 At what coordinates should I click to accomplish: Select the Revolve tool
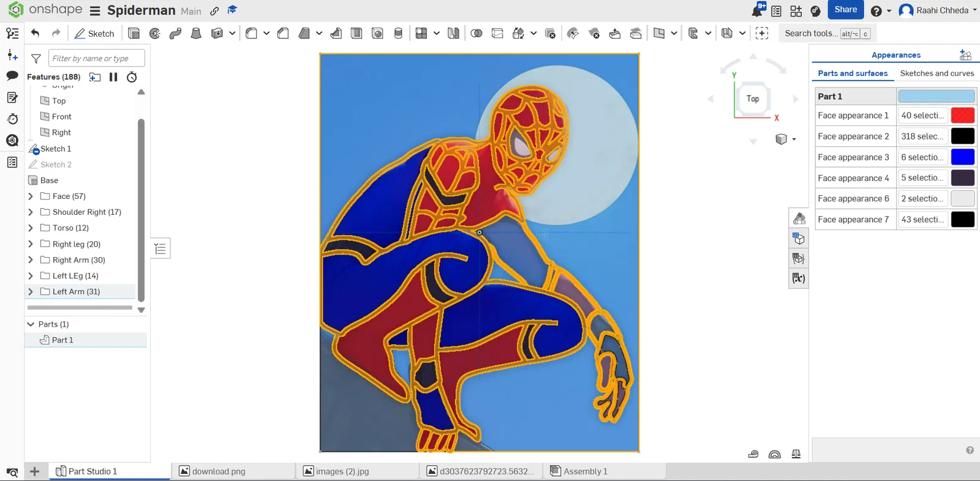coord(154,33)
